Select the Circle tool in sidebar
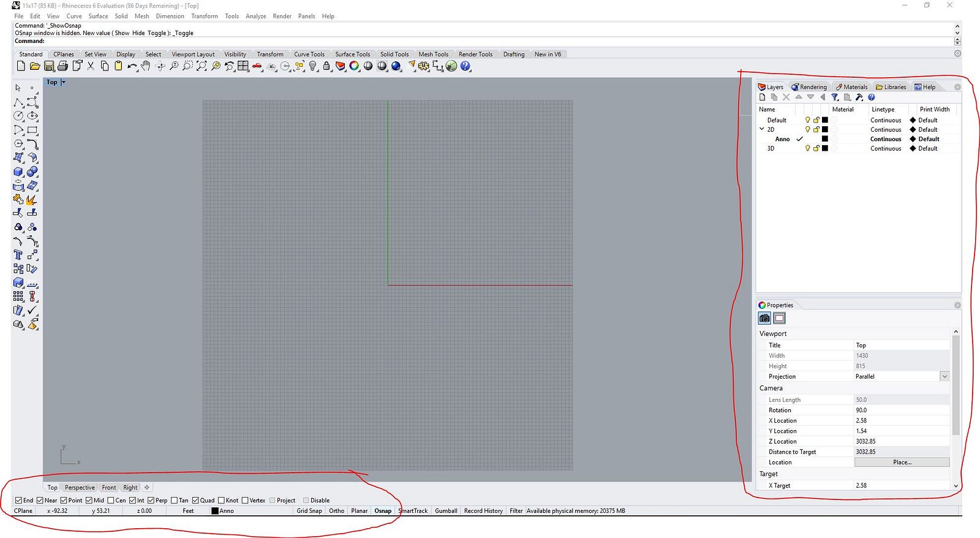Image resolution: width=980 pixels, height=538 pixels. (x=18, y=116)
